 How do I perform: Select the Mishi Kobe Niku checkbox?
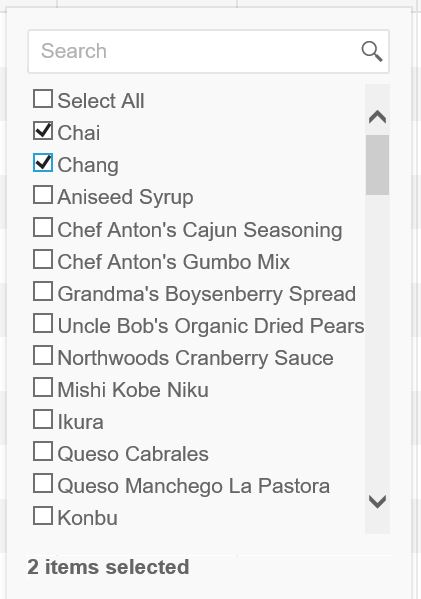43,387
